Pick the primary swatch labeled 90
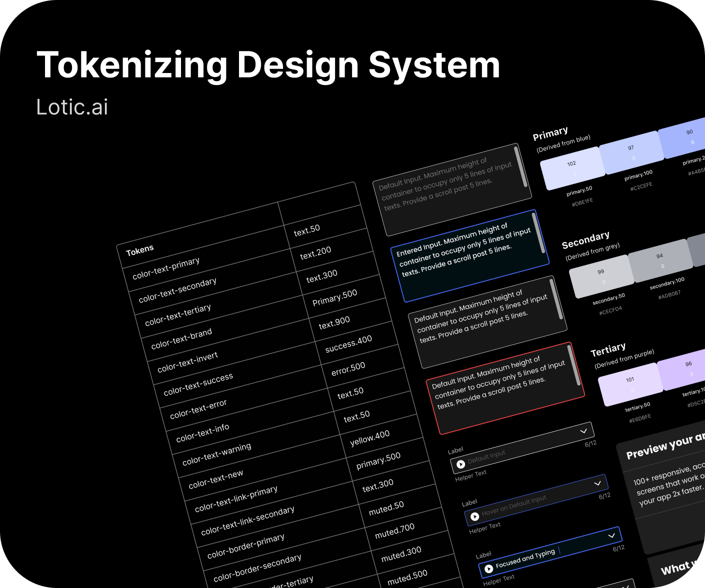Viewport: 705px width, 588px height. click(684, 137)
